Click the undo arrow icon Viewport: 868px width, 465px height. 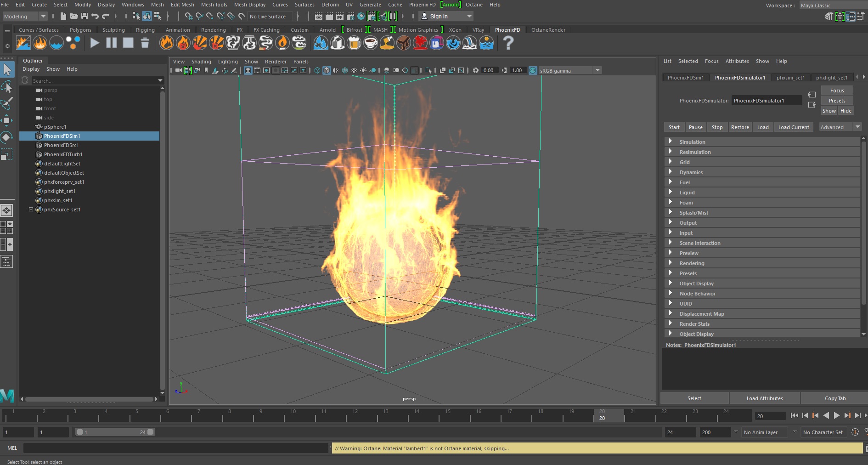[x=95, y=17]
